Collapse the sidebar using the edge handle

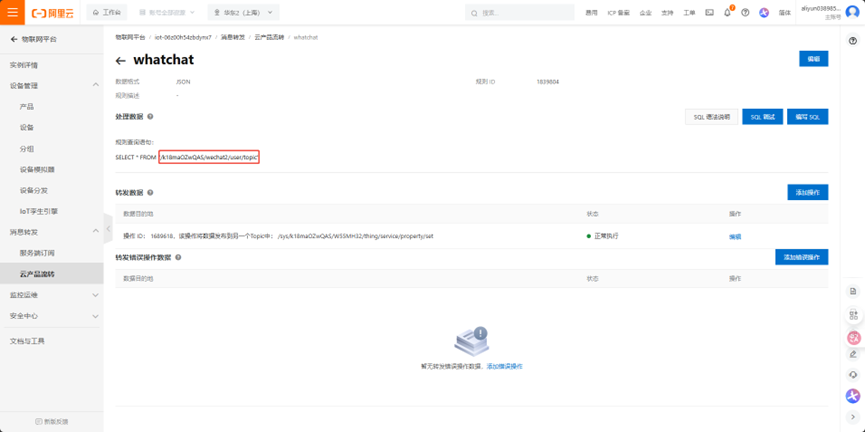pos(108,228)
